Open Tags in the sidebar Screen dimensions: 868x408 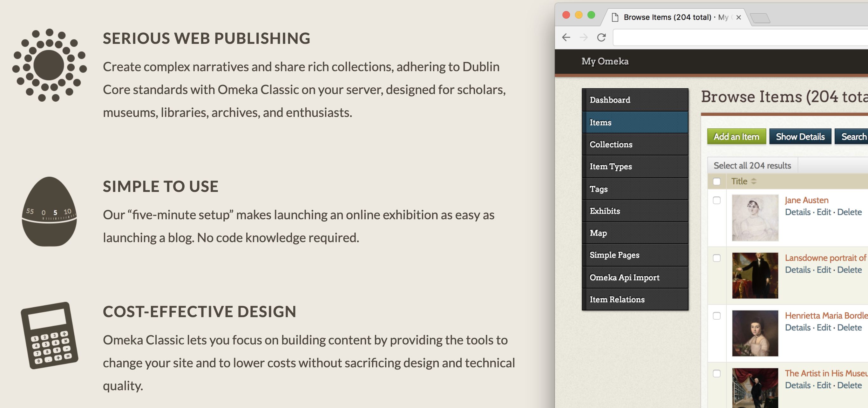coord(635,189)
